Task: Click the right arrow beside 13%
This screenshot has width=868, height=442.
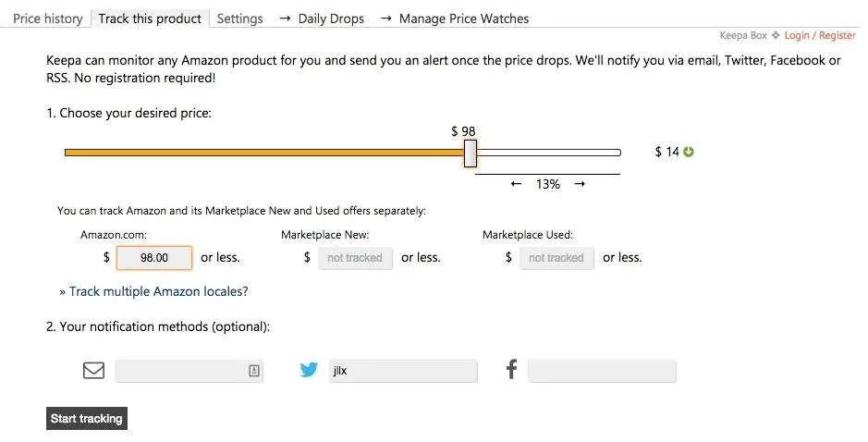Action: pos(580,184)
